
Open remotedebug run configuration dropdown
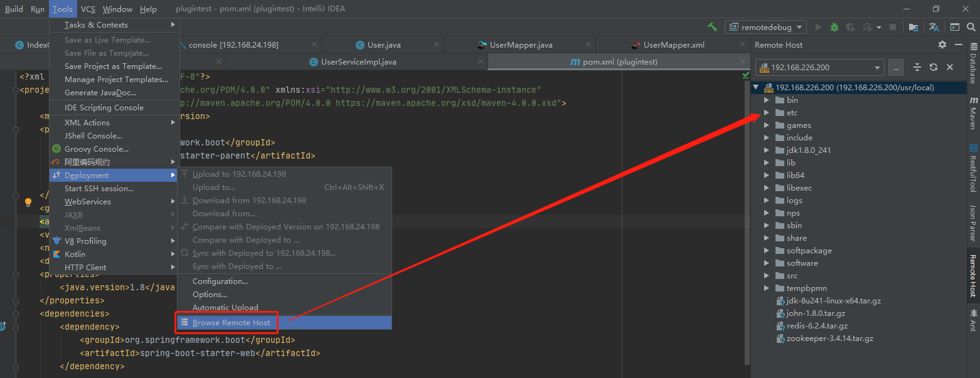click(x=766, y=27)
